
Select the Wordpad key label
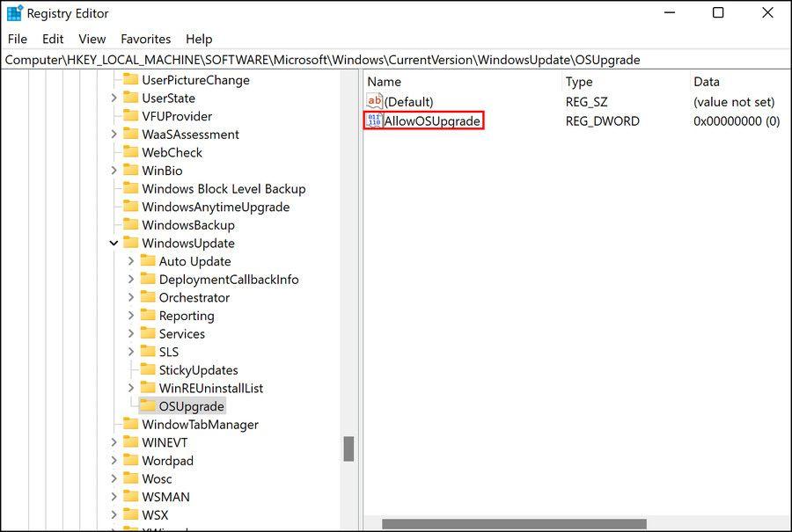pos(167,460)
